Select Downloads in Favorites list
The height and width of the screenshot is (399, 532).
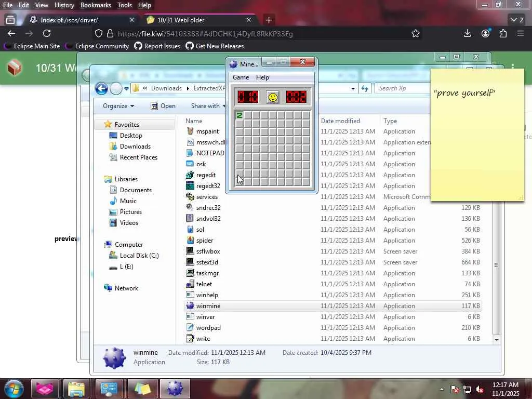(x=135, y=146)
